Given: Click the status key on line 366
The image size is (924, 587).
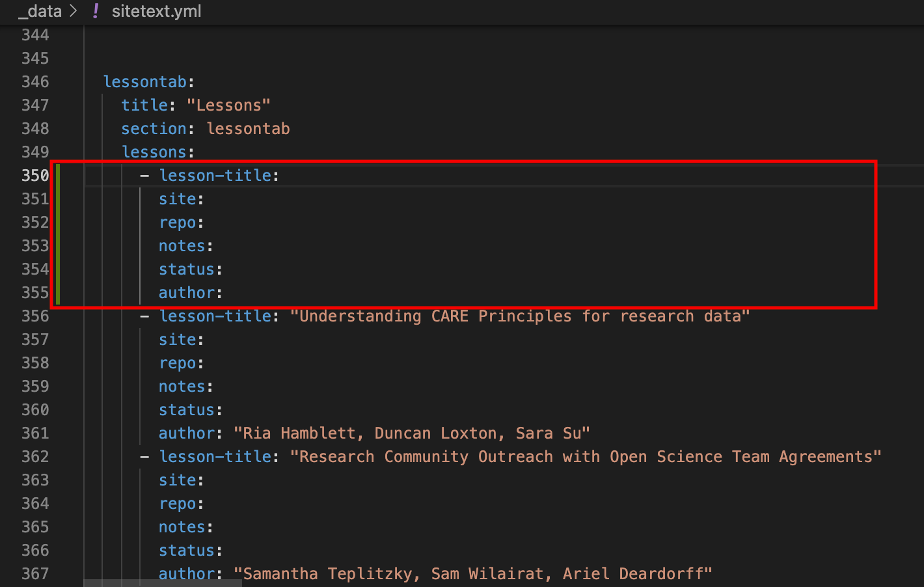Looking at the screenshot, I should 187,551.
